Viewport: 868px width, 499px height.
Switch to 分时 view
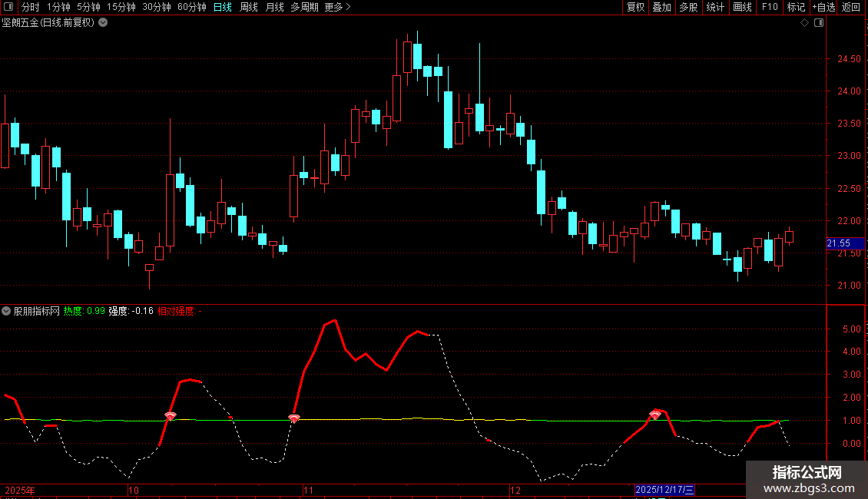click(x=31, y=7)
